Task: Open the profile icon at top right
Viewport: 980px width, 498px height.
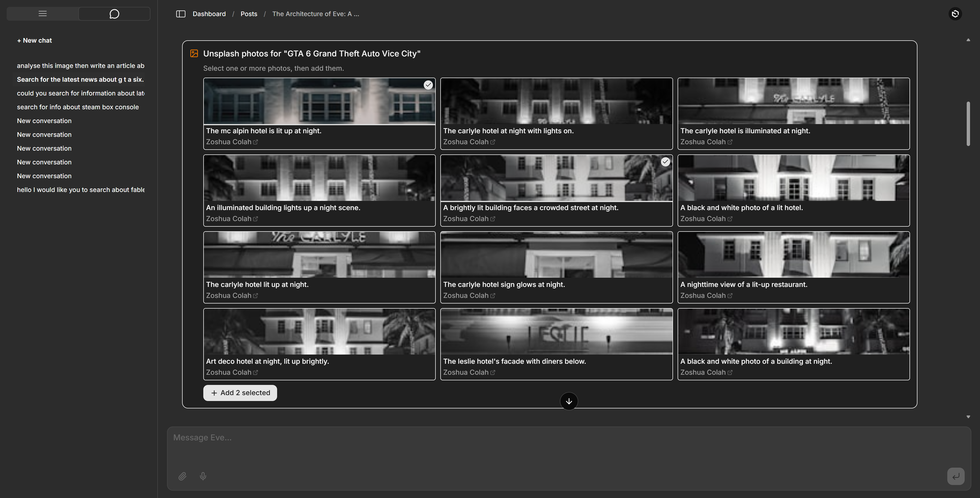Action: [955, 14]
